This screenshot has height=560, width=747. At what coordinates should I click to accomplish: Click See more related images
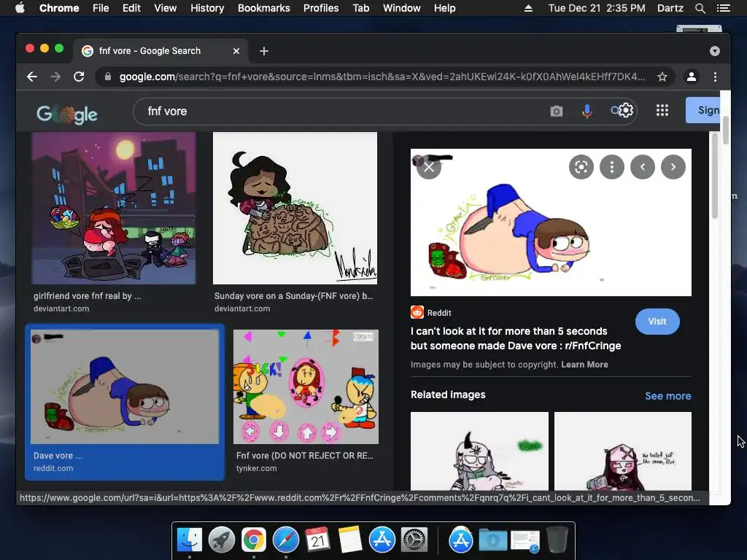tap(668, 396)
